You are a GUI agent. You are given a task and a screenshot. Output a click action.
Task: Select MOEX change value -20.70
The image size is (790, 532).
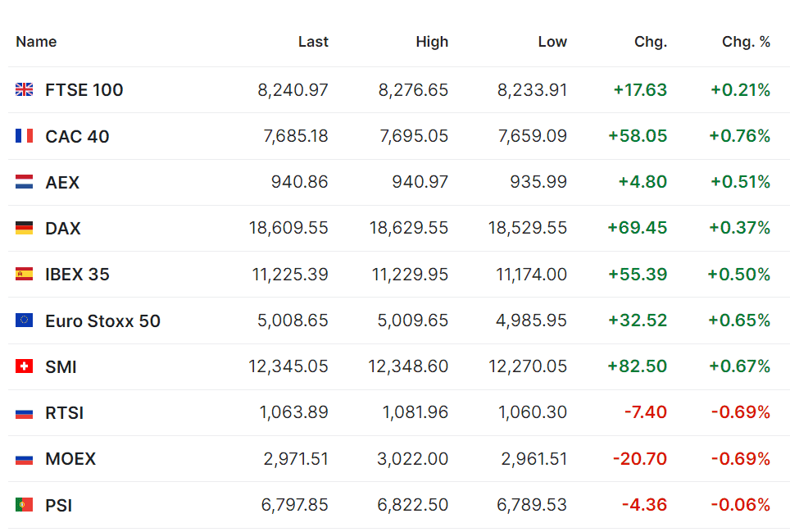click(640, 459)
